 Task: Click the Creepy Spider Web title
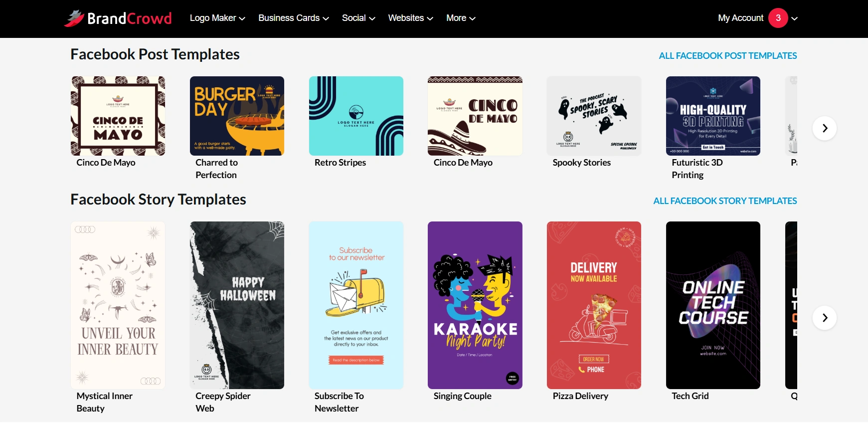pos(223,402)
